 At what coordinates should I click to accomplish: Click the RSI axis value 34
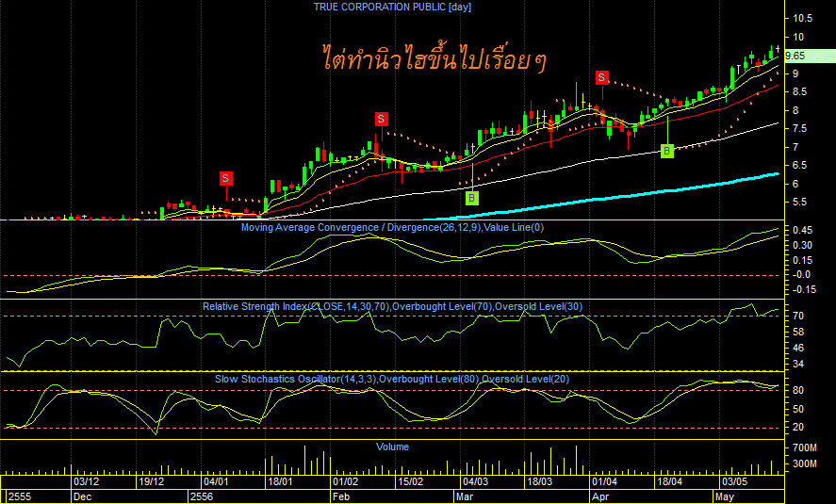point(798,365)
